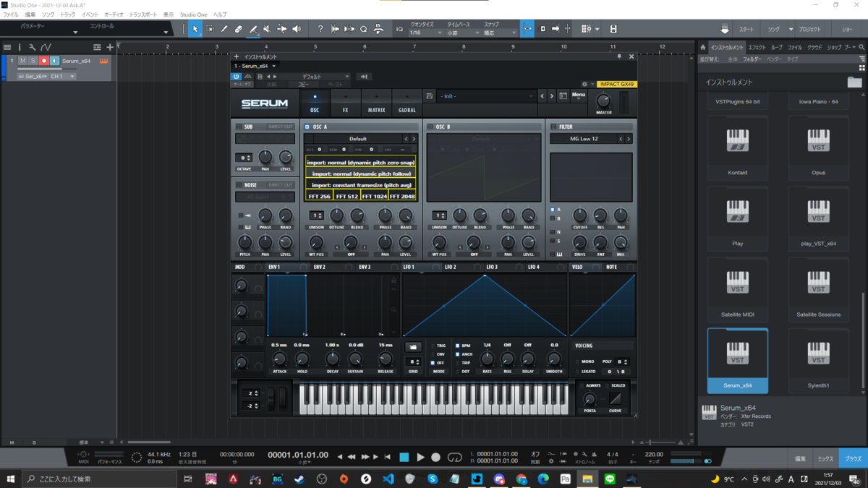This screenshot has height=488, width=868.
Task: Open the Effects (エフェクト) browser tab
Action: [757, 48]
